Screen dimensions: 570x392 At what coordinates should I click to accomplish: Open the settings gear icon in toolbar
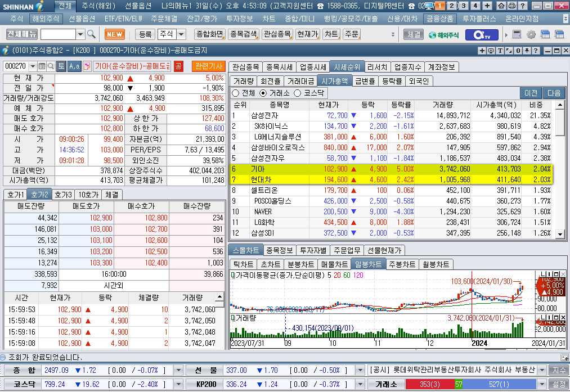[531, 34]
